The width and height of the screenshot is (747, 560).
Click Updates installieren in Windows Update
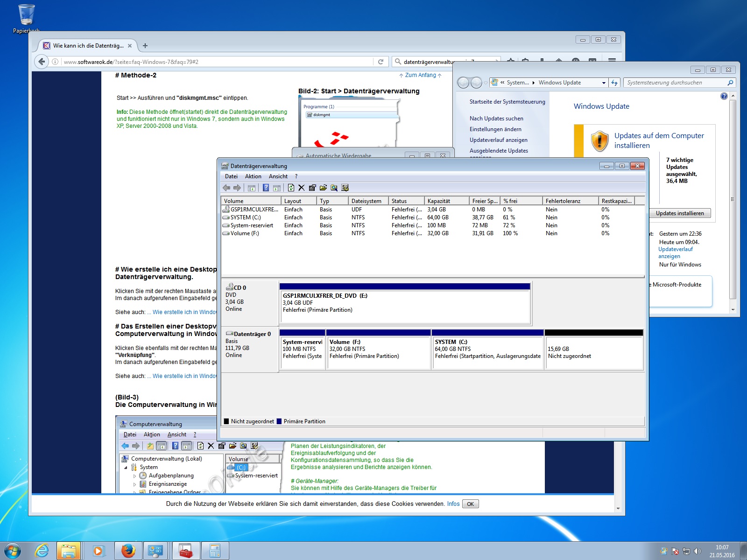(x=680, y=213)
